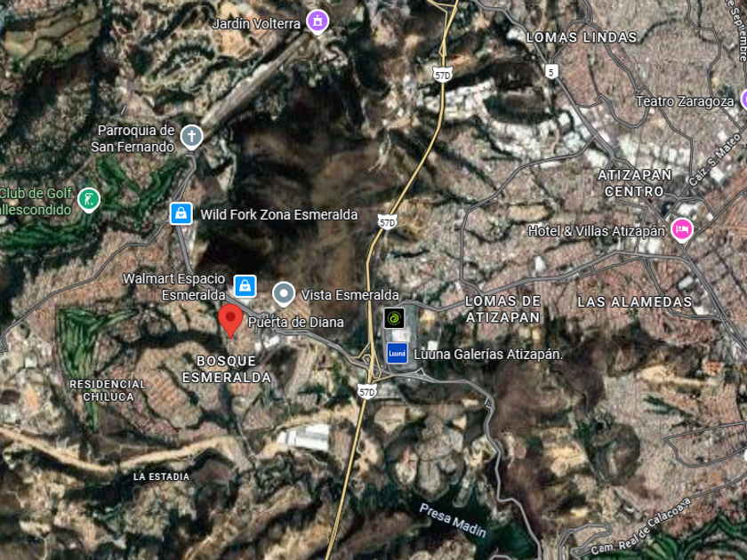This screenshot has height=560, width=747.
Task: Click the Lomas Lindas area label
Action: [582, 37]
